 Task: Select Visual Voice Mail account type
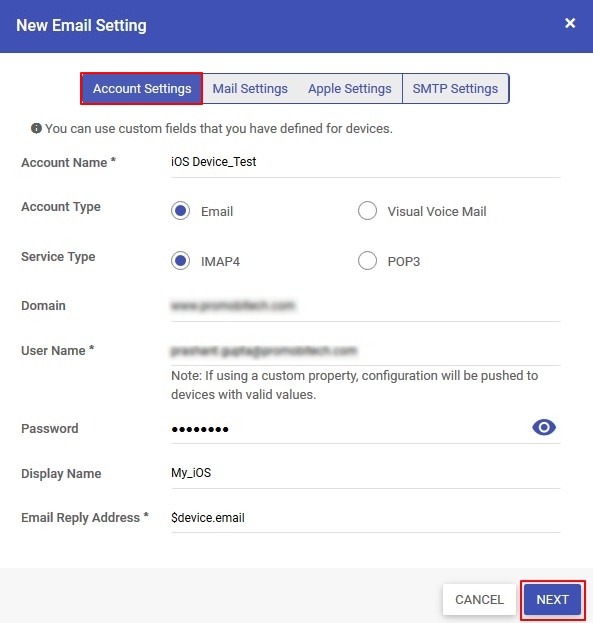(367, 211)
